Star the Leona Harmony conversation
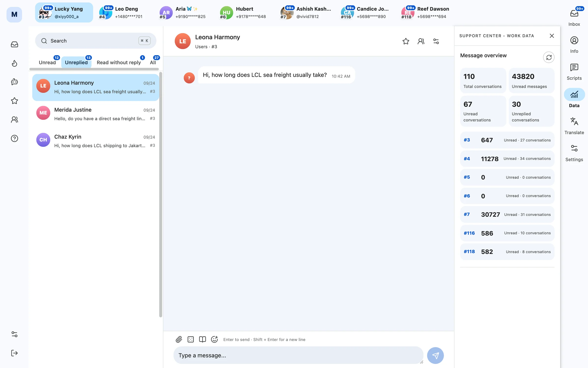Viewport: 588px width, 368px height. click(x=406, y=41)
